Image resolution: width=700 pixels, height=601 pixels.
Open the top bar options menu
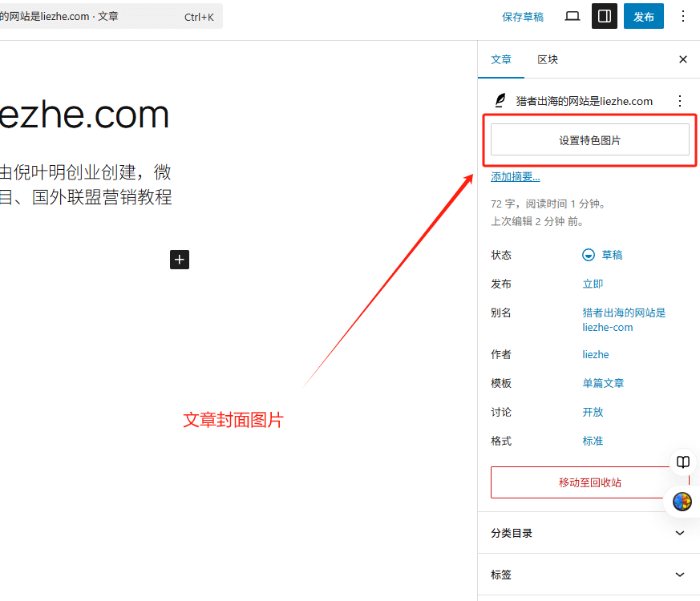tap(682, 16)
